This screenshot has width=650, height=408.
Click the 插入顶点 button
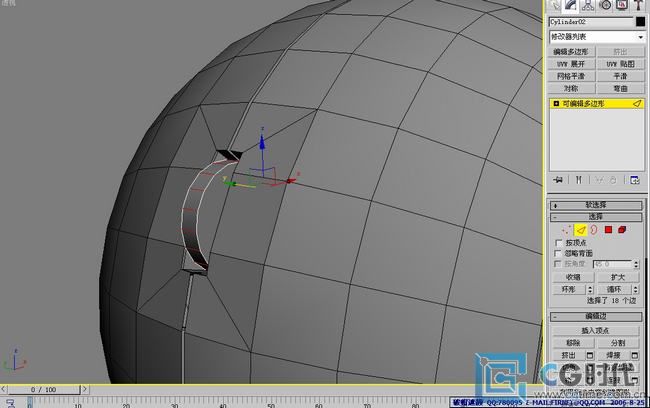tap(595, 331)
